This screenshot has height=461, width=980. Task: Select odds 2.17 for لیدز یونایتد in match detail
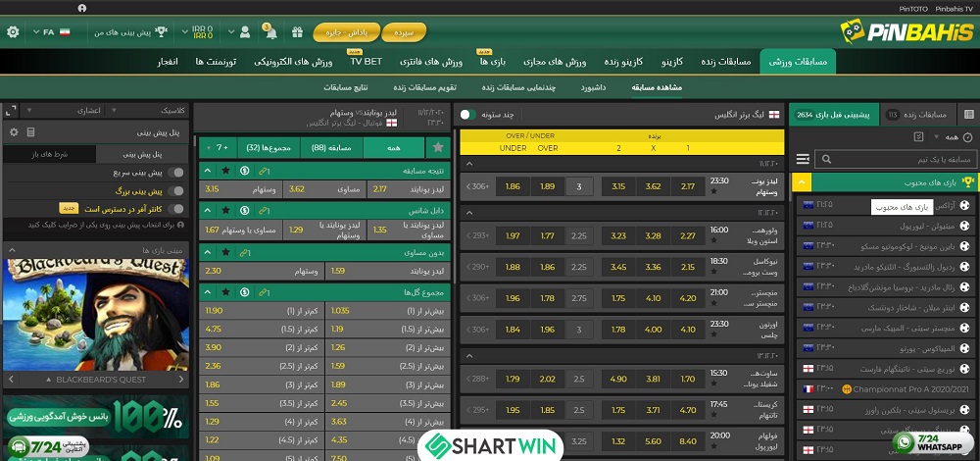(409, 189)
